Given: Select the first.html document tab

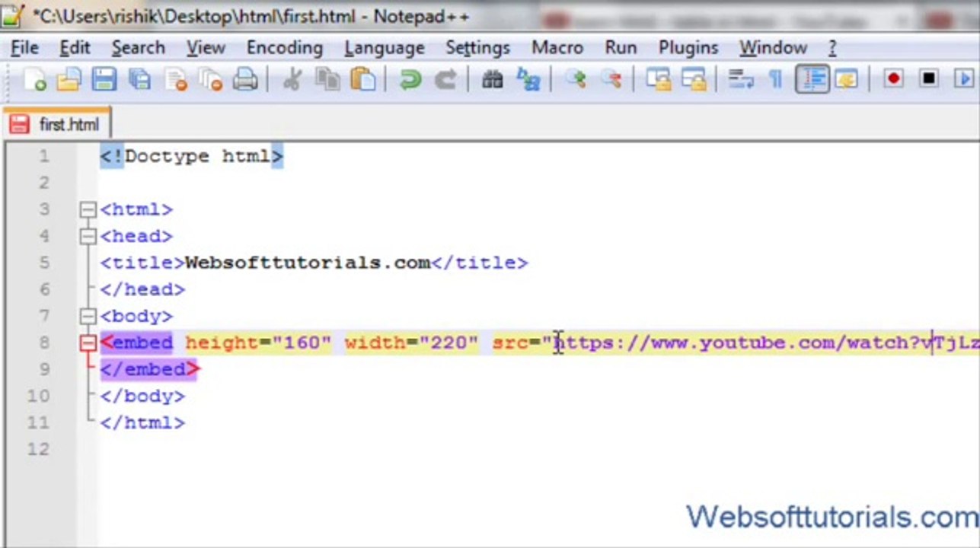Looking at the screenshot, I should [57, 124].
